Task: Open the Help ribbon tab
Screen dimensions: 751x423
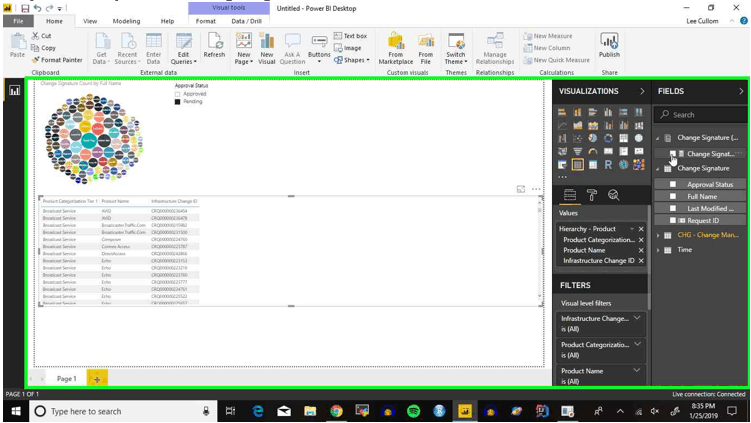Action: coord(167,21)
